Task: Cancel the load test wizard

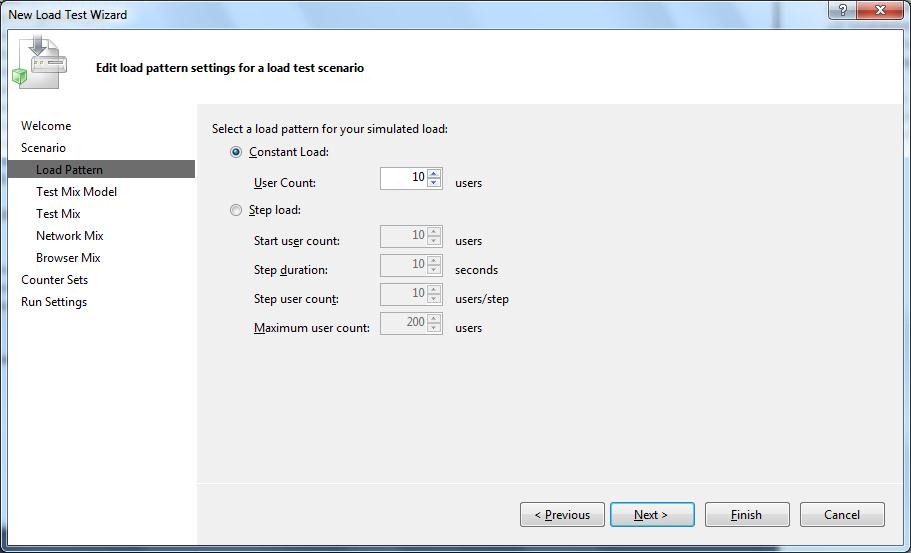Action: [842, 515]
